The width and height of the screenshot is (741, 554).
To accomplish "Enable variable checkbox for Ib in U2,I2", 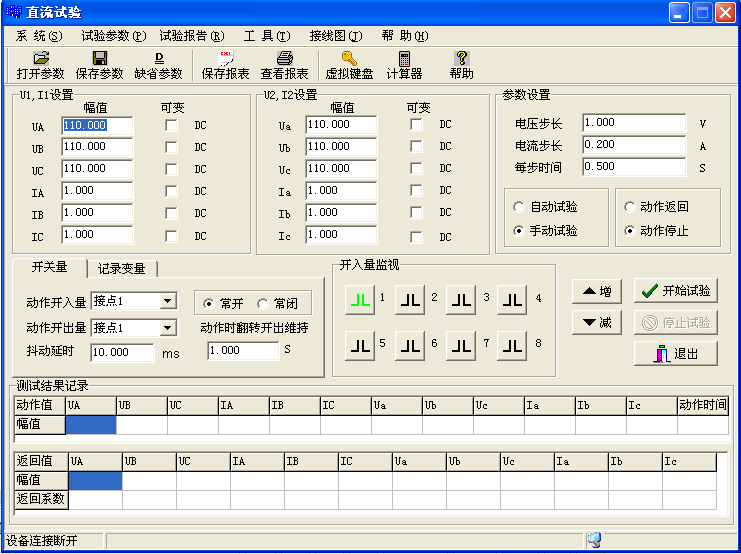I will (416, 212).
